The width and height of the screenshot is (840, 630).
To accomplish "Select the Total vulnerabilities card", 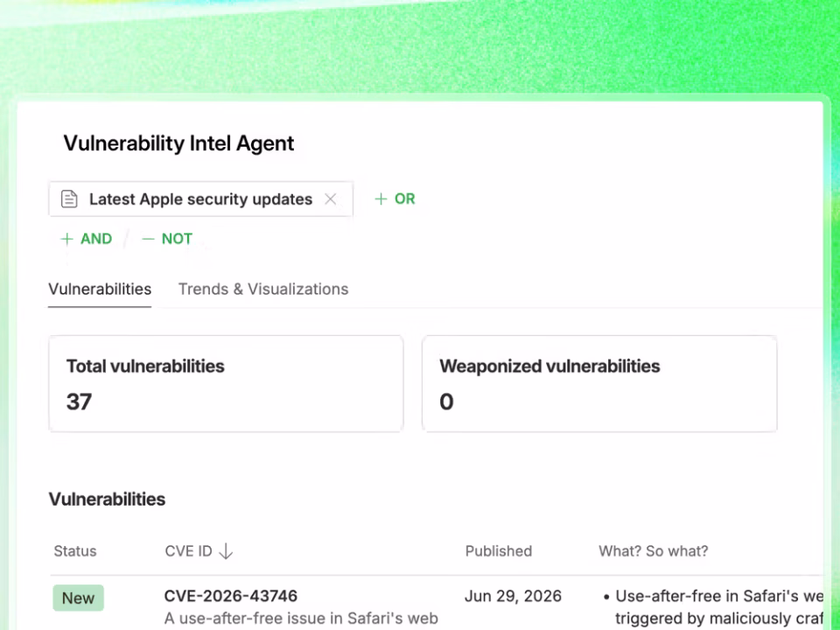I will click(226, 383).
